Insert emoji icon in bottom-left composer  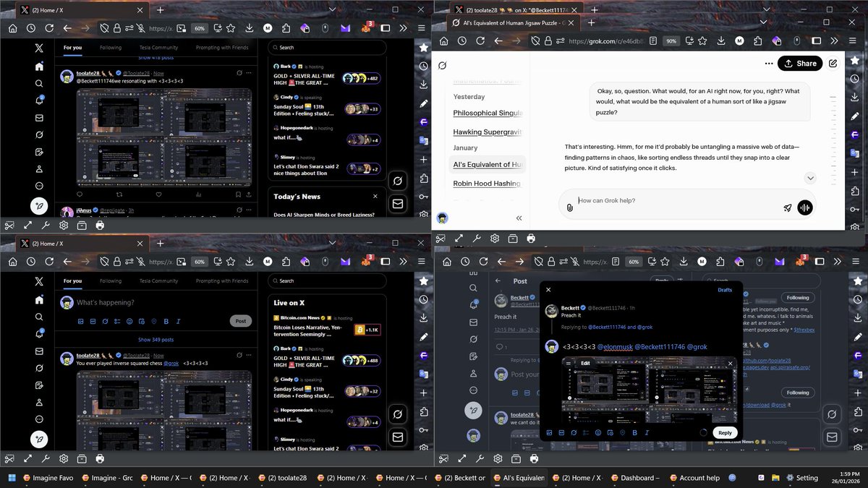129,321
